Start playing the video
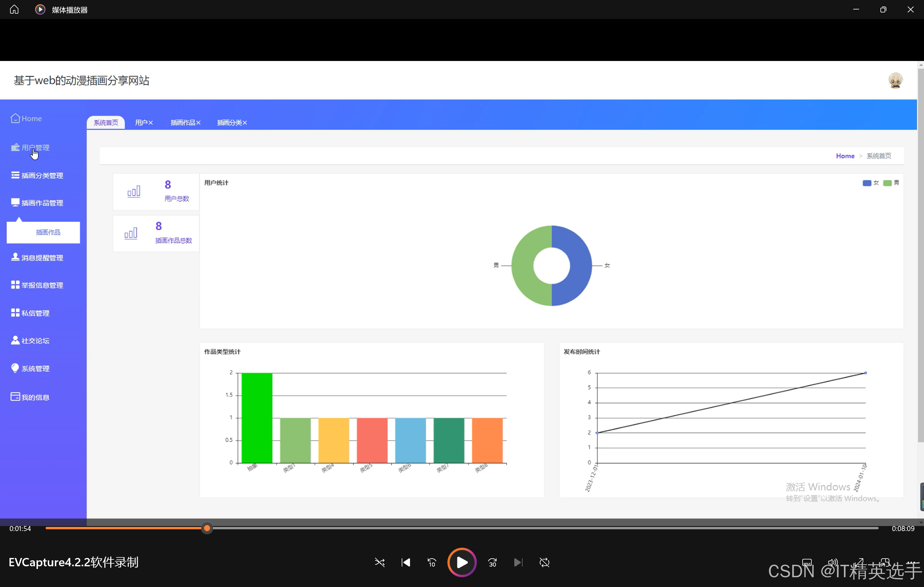Screen dimensions: 924x587 [462, 562]
